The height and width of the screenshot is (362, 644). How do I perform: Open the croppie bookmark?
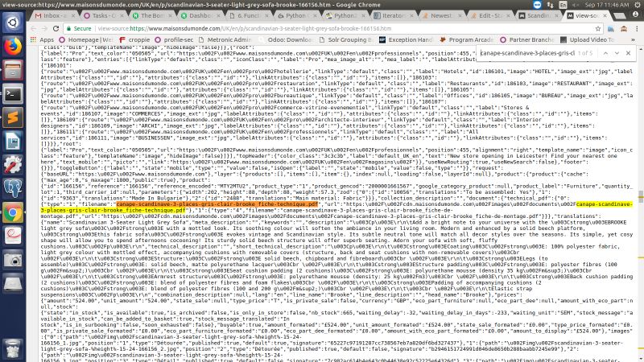pos(134,39)
